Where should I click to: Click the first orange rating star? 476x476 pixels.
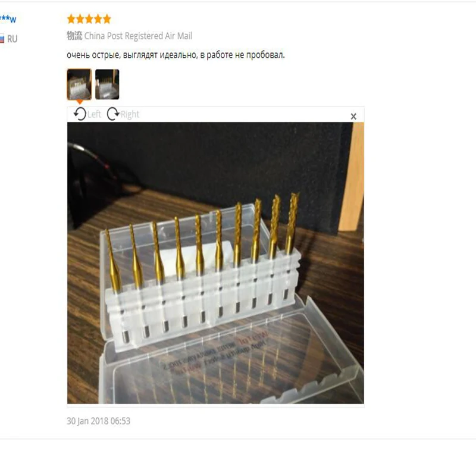click(71, 19)
